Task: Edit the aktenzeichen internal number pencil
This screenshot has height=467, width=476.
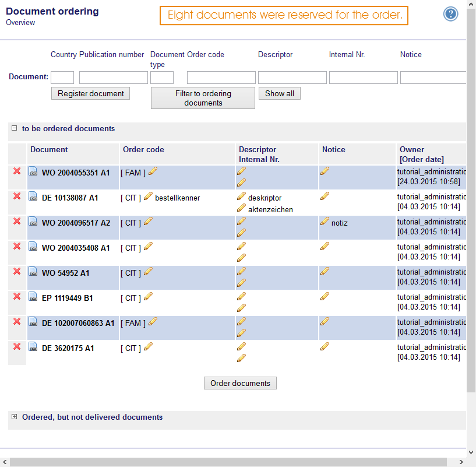Action: pos(241,208)
